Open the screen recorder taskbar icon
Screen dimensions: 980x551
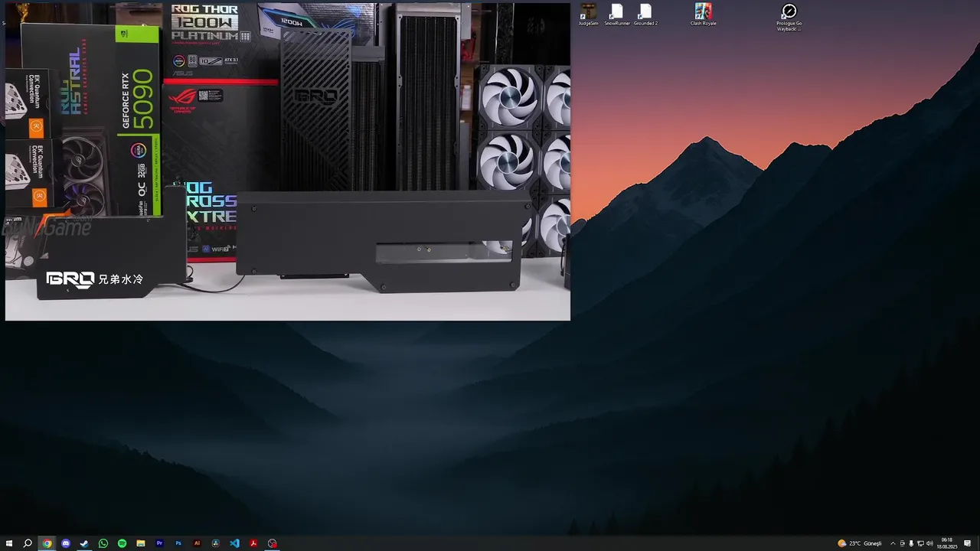tap(272, 543)
